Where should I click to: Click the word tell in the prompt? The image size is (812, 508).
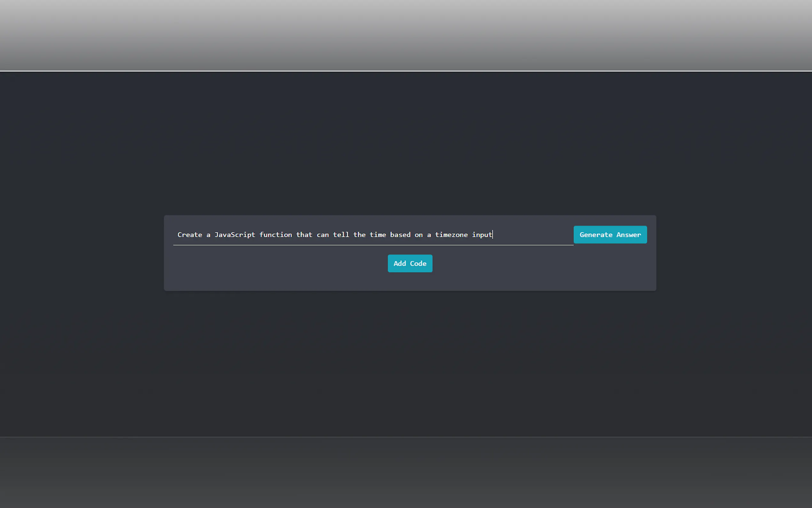[x=341, y=234]
